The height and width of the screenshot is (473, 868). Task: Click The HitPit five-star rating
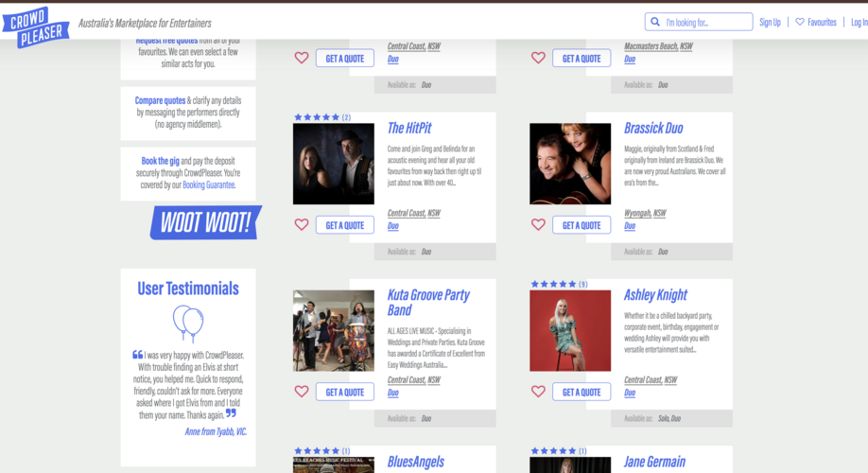(x=317, y=117)
